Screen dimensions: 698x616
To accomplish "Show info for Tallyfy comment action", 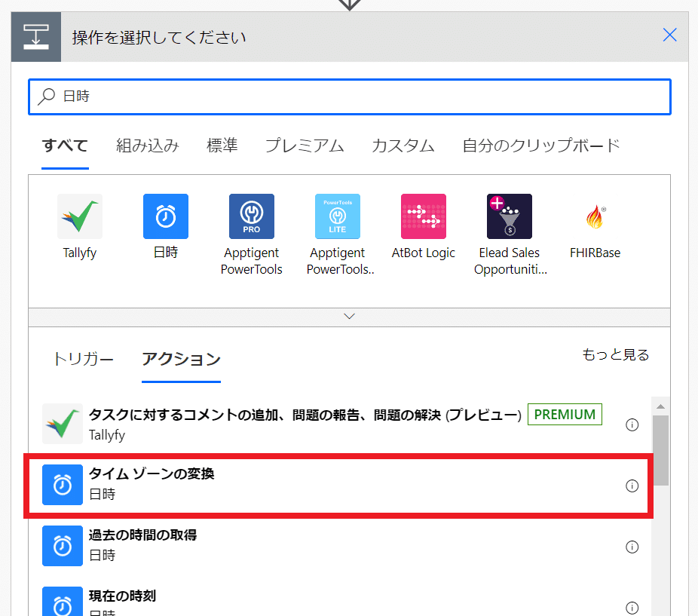I will pyautogui.click(x=632, y=425).
